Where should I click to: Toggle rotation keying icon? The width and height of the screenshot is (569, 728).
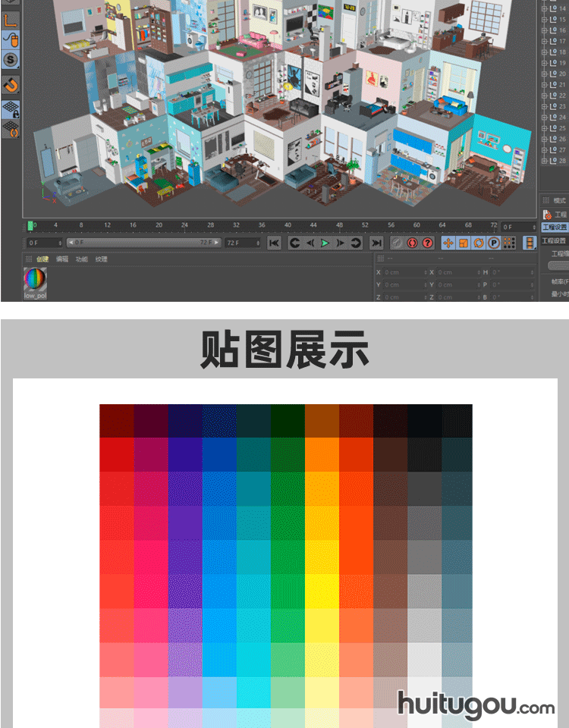click(479, 243)
